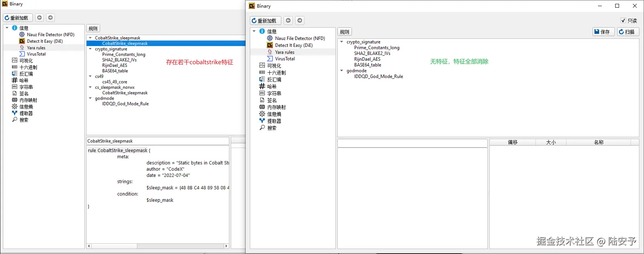This screenshot has width=644, height=254.
Task: Collapse CobaltStrike_sleepmask group in left rules list
Action: 90,38
